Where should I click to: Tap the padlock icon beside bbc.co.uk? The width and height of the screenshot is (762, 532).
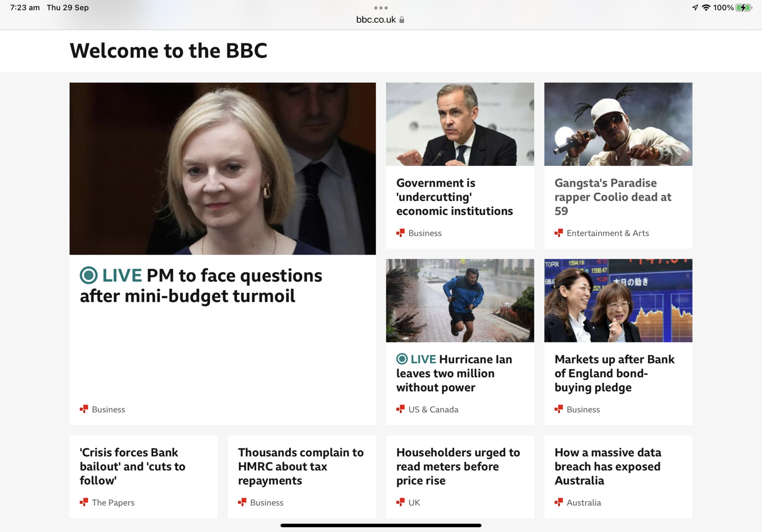402,20
